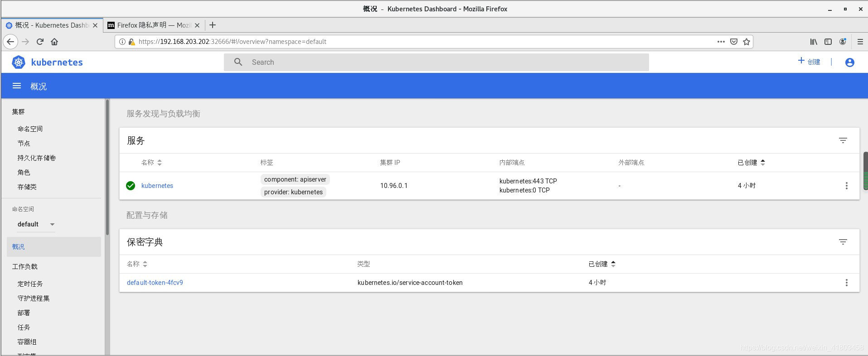Viewport: 868px width, 356px height.
Task: Click the search magnifier icon
Action: (x=238, y=62)
